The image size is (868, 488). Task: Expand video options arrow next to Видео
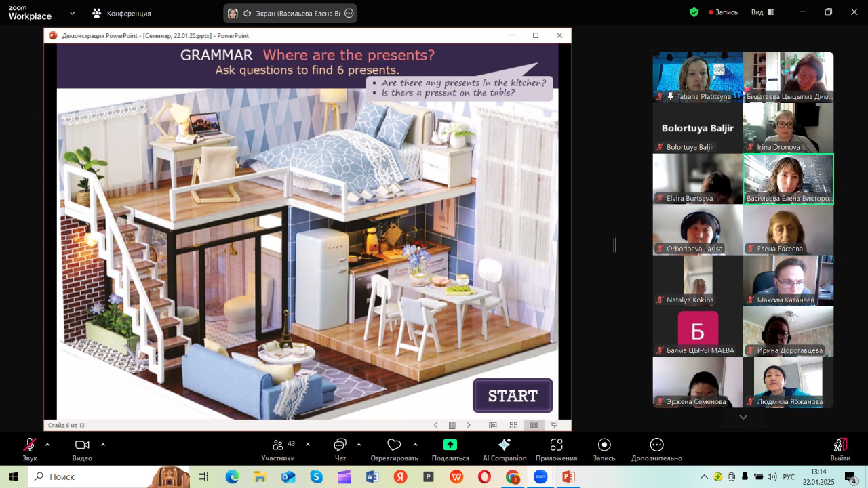coord(103,445)
